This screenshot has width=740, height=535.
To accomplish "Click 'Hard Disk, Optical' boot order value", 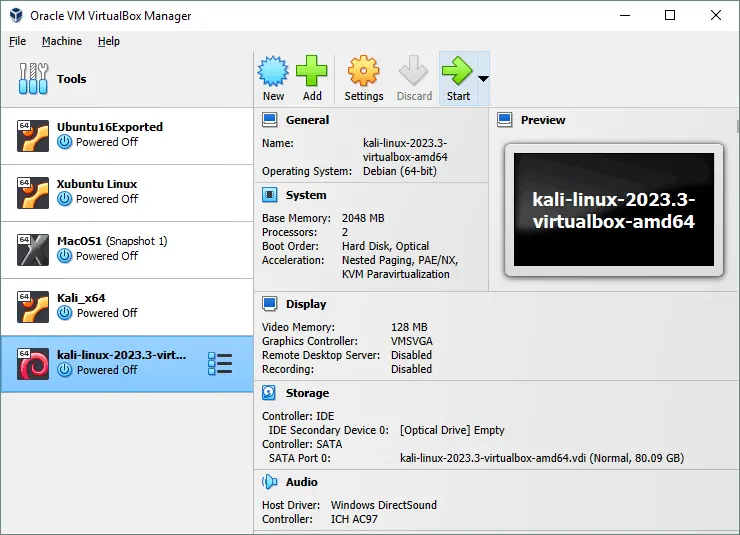I will tap(385, 246).
